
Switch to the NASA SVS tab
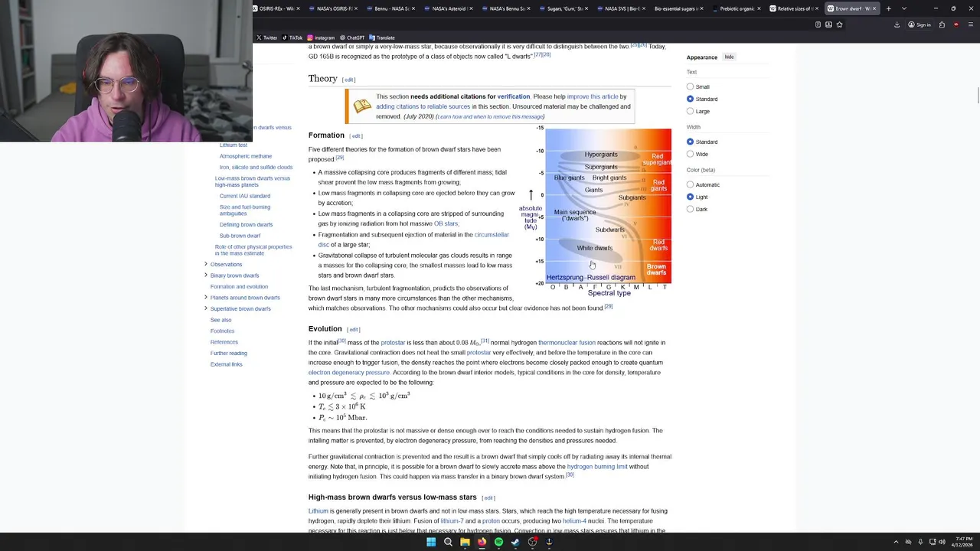(x=620, y=8)
